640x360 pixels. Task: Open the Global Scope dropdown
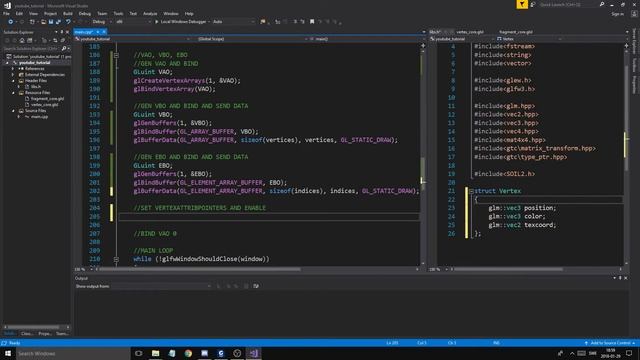point(251,39)
